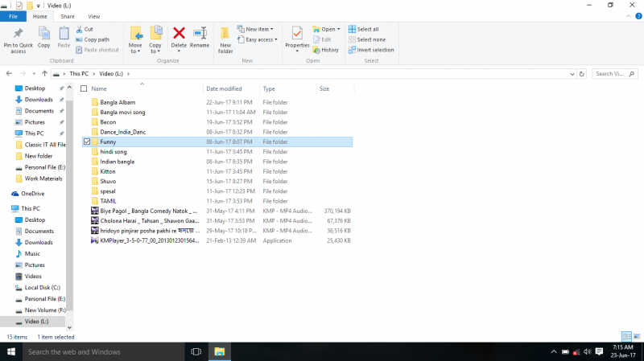Select the TAMIL folder
Screen dimensions: 644x361
pos(108,201)
